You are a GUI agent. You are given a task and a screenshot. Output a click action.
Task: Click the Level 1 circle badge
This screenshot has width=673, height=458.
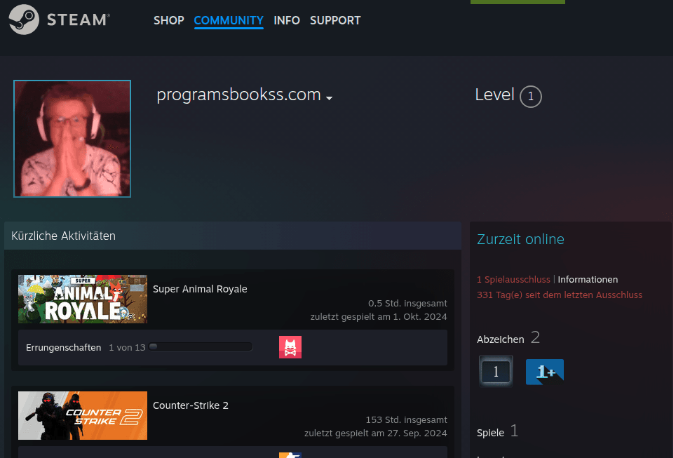(x=531, y=97)
